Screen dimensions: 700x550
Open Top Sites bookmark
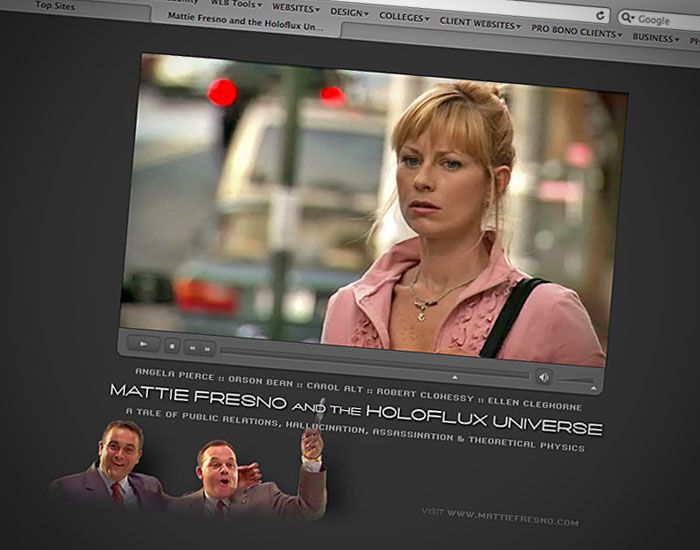tap(55, 6)
